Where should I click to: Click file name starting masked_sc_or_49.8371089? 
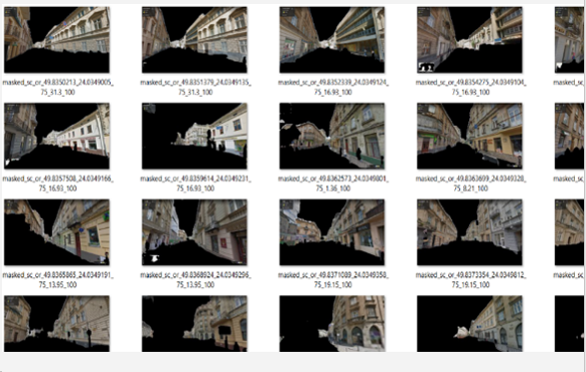pyautogui.click(x=333, y=280)
